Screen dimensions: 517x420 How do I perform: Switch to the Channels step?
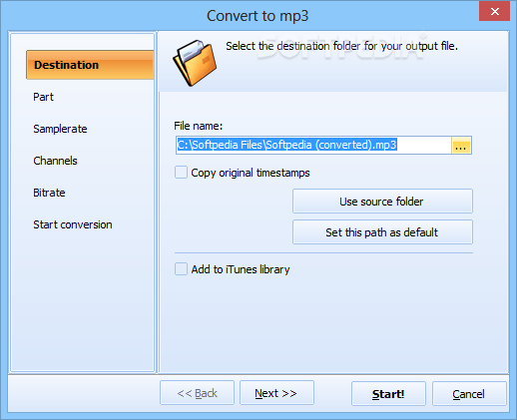coord(55,161)
